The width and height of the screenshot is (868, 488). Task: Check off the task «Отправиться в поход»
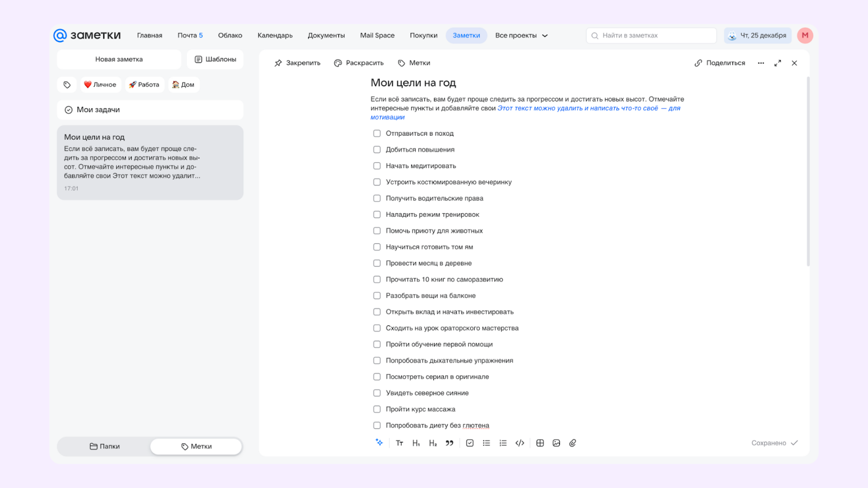pos(376,133)
